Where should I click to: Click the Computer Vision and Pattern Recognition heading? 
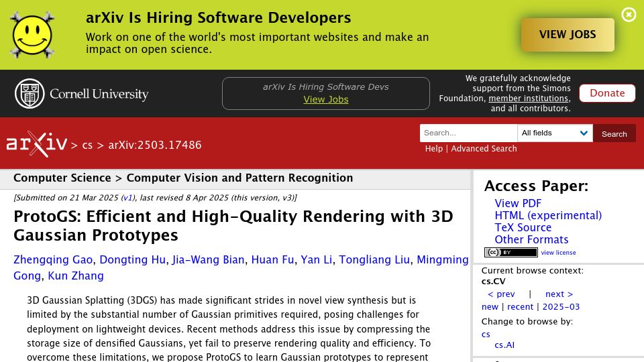(x=239, y=178)
